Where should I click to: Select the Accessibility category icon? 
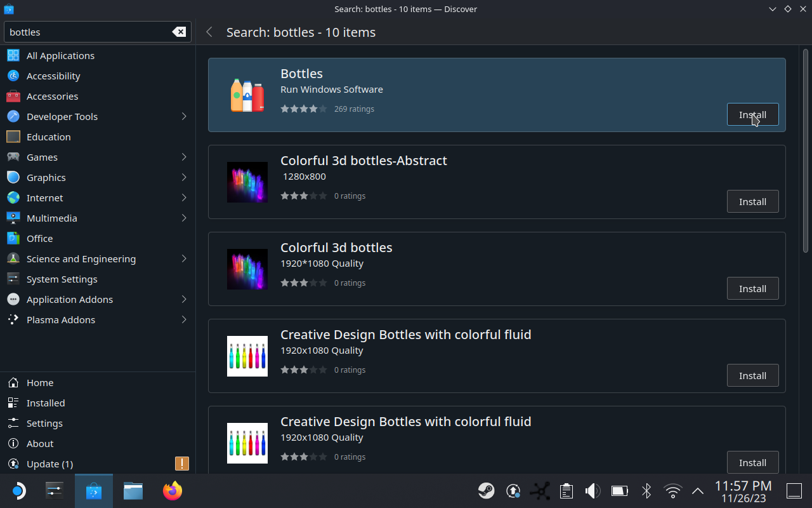[13, 76]
